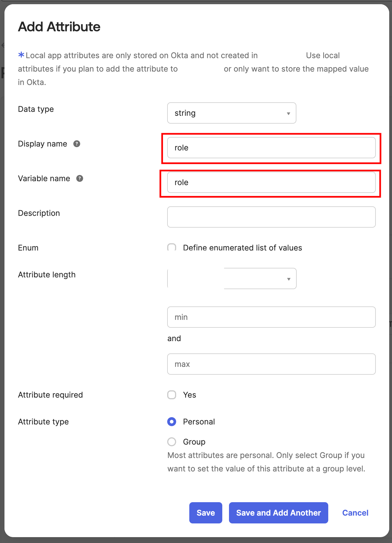Focus the Description text field
This screenshot has height=543, width=392.
point(271,217)
